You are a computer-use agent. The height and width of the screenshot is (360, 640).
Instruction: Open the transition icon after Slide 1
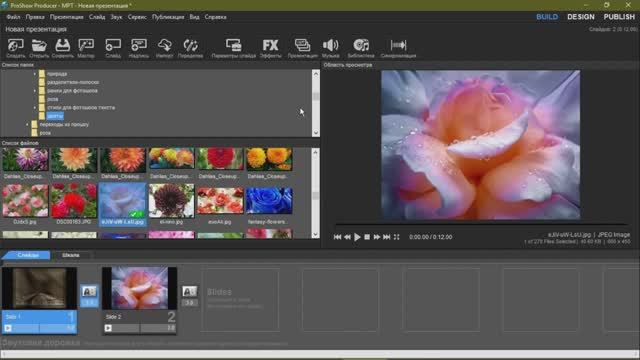coord(89,291)
